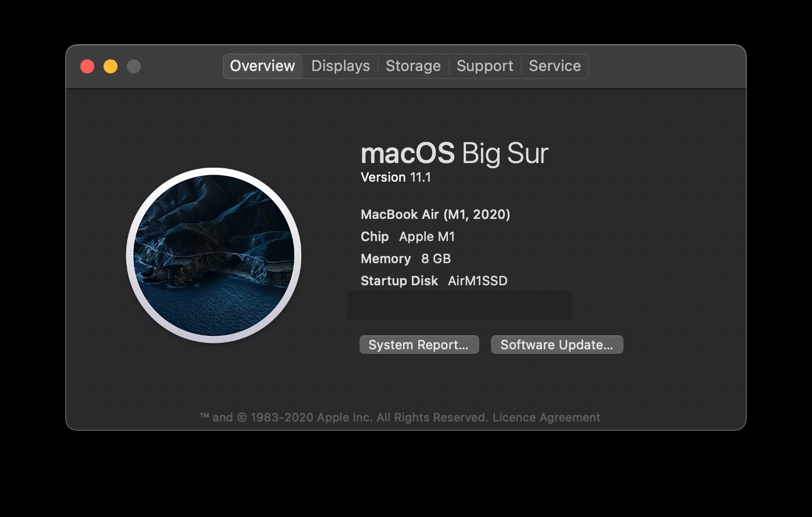Image resolution: width=812 pixels, height=517 pixels.
Task: Click the macOS Big Sur title
Action: point(454,153)
